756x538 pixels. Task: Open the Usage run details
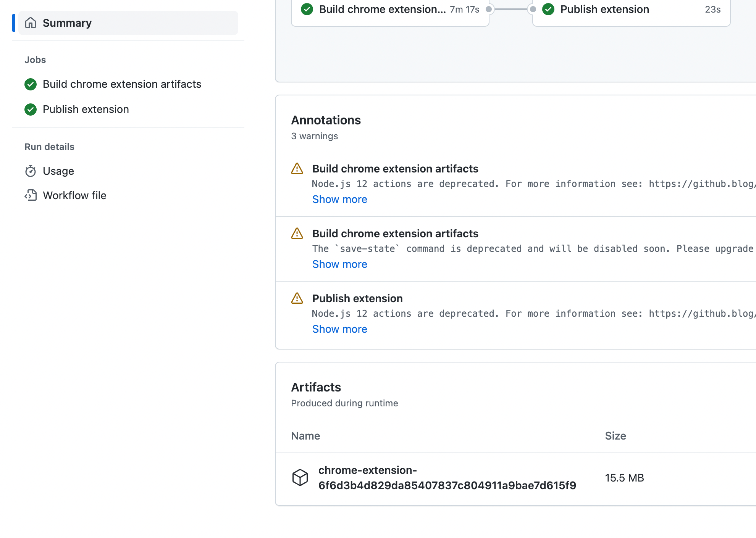58,171
